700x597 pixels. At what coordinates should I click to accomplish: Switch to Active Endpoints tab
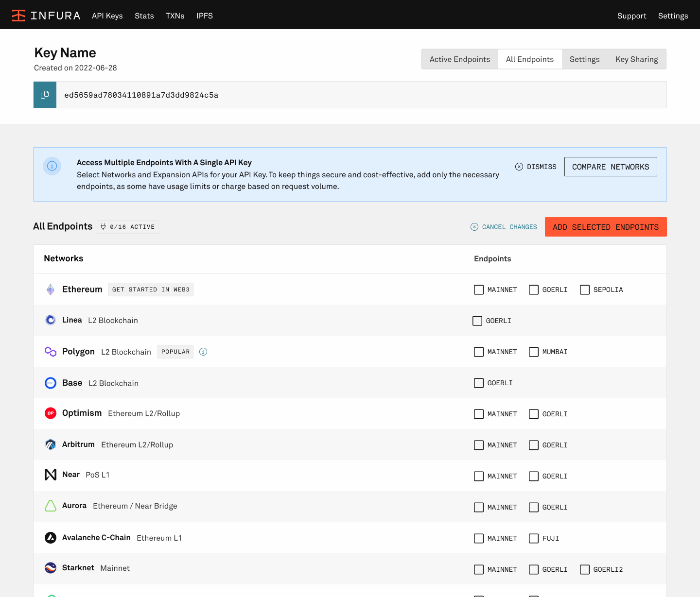tap(460, 59)
